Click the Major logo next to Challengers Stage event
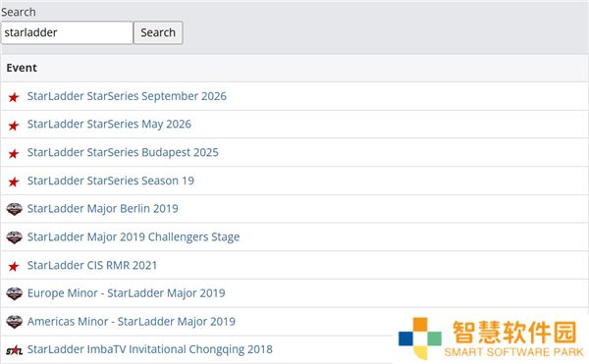The width and height of the screenshot is (589, 364). click(x=15, y=237)
